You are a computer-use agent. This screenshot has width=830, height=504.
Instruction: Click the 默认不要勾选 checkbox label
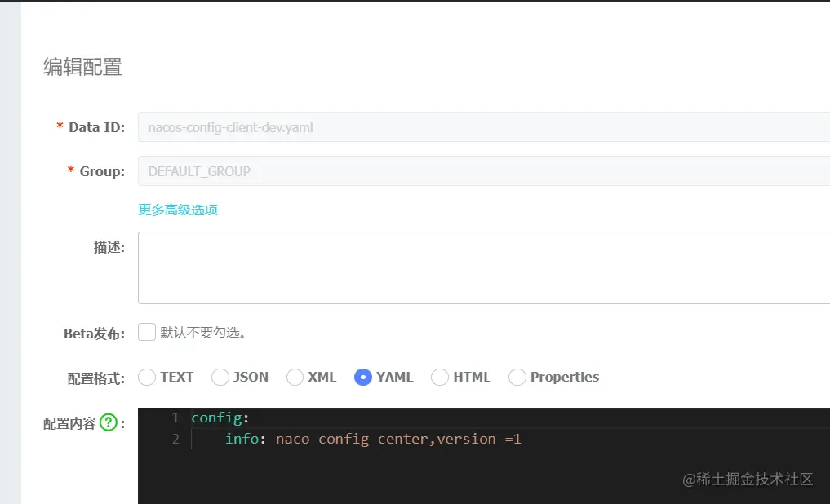203,333
